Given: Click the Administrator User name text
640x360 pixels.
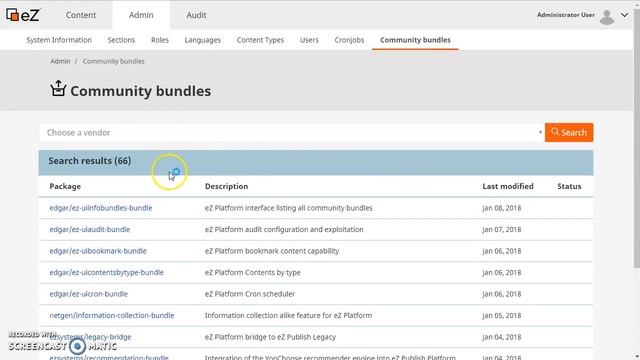Looking at the screenshot, I should 566,15.
